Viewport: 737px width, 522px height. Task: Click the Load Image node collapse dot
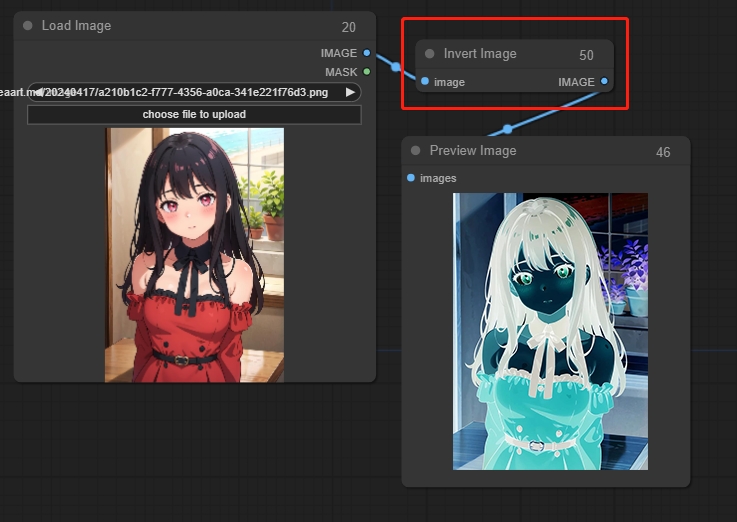(x=28, y=26)
